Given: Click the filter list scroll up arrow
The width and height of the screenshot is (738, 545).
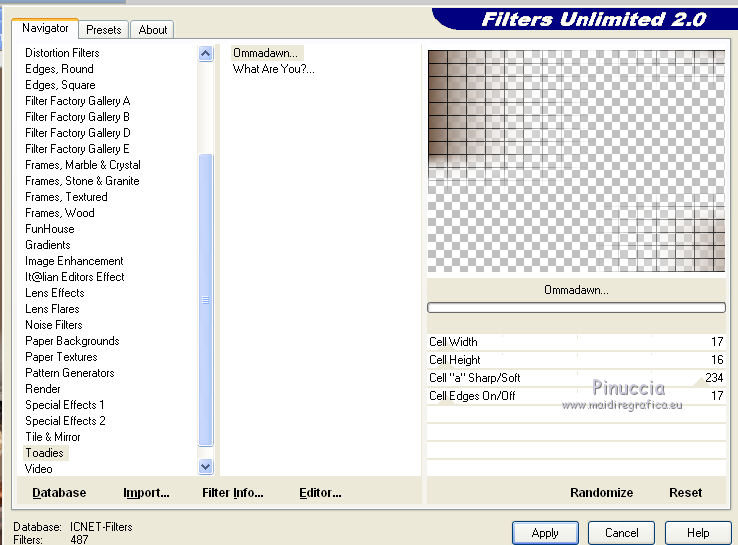Looking at the screenshot, I should pos(205,54).
